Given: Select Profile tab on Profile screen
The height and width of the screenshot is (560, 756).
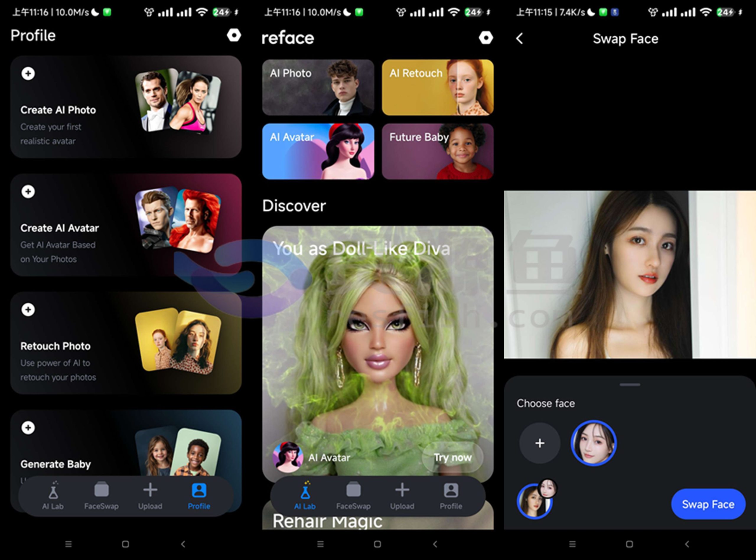Looking at the screenshot, I should [x=199, y=496].
